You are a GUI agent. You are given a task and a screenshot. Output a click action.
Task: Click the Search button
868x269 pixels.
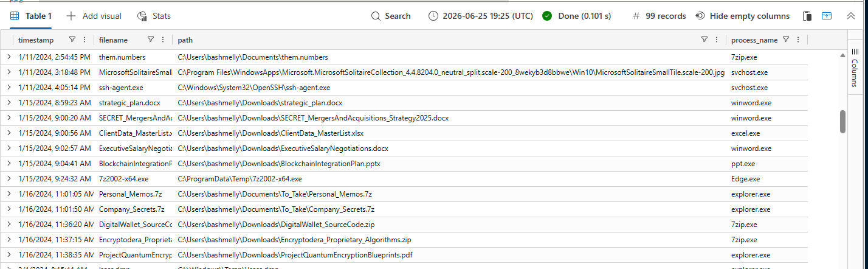coord(391,16)
